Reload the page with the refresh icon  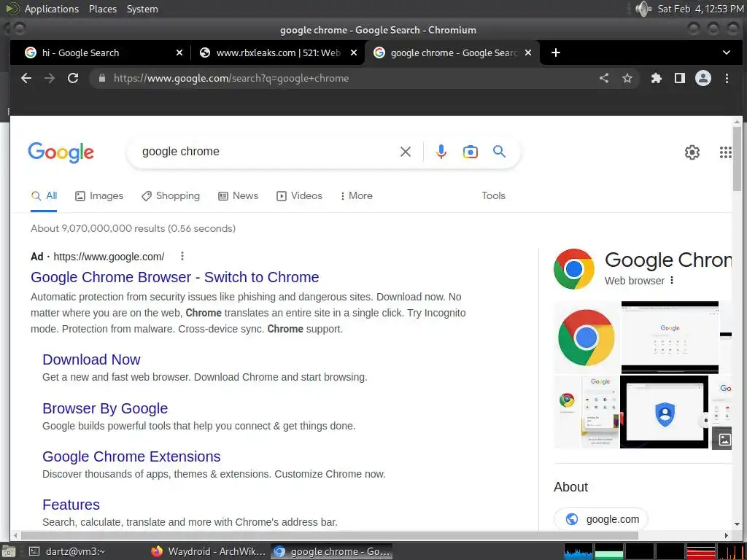point(73,78)
